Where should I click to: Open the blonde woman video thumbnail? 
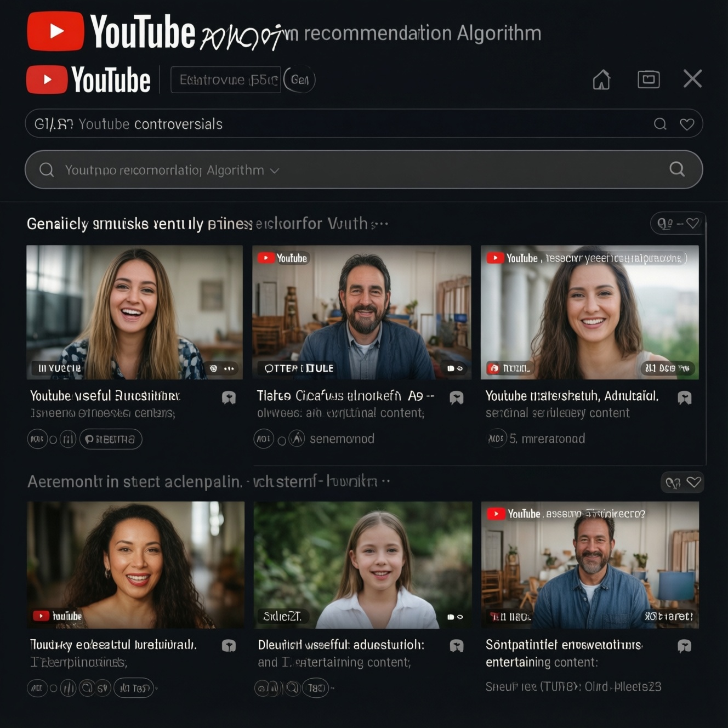pos(134,312)
